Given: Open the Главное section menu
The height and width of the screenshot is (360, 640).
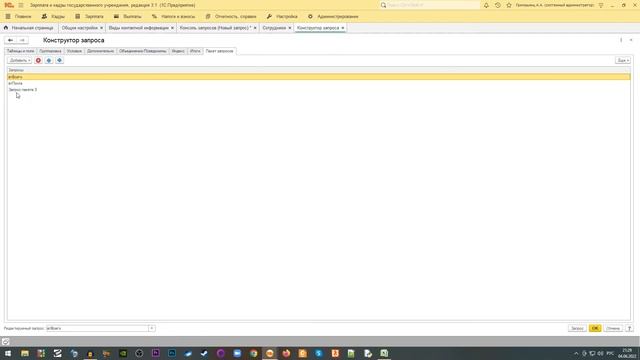Looking at the screenshot, I should 18,16.
